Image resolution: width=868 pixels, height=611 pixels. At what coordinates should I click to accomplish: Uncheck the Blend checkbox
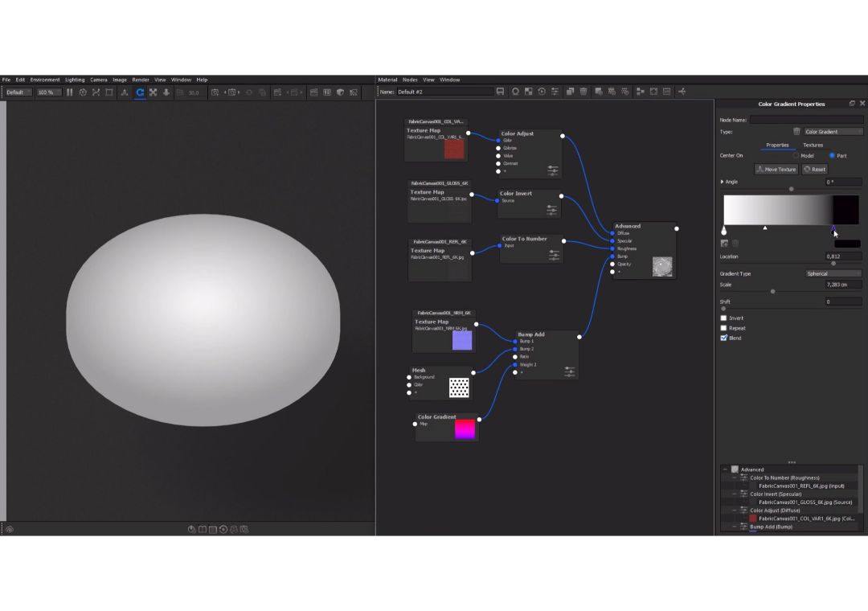click(x=723, y=338)
